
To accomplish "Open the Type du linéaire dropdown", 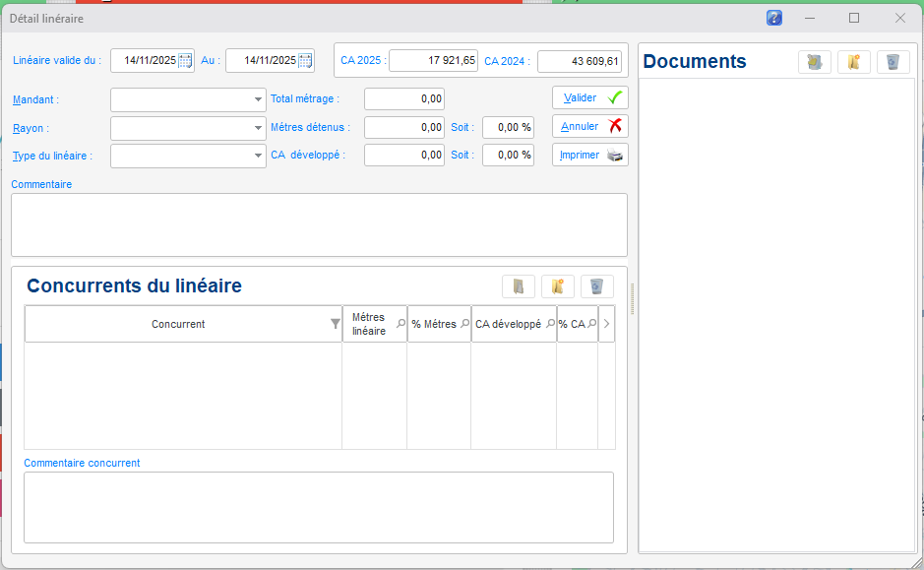I will [259, 156].
